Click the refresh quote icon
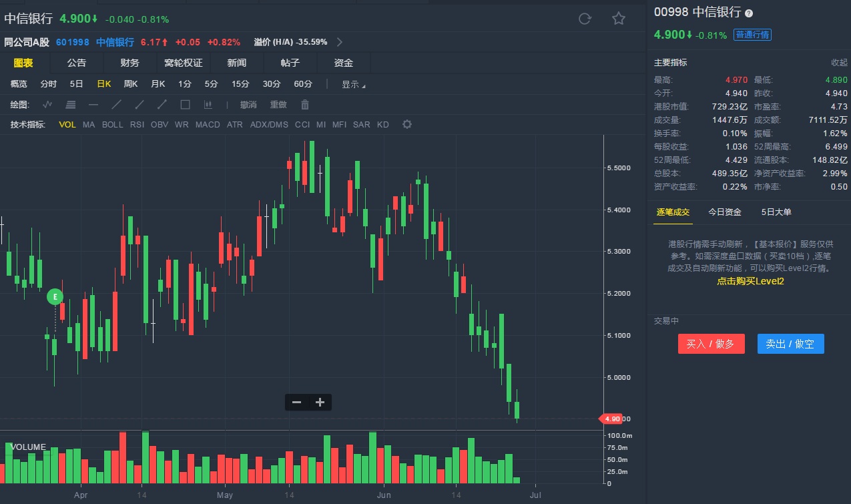Screen dimensions: 851x504 [x=585, y=19]
